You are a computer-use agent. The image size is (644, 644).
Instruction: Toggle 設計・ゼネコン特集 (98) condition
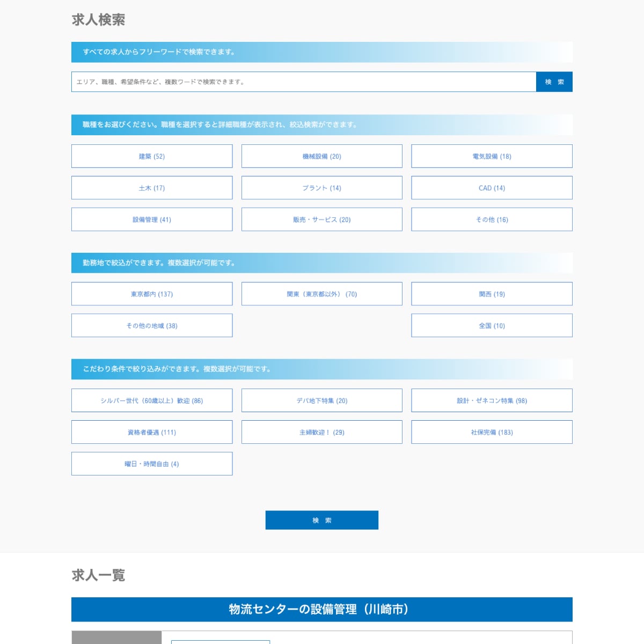[492, 400]
